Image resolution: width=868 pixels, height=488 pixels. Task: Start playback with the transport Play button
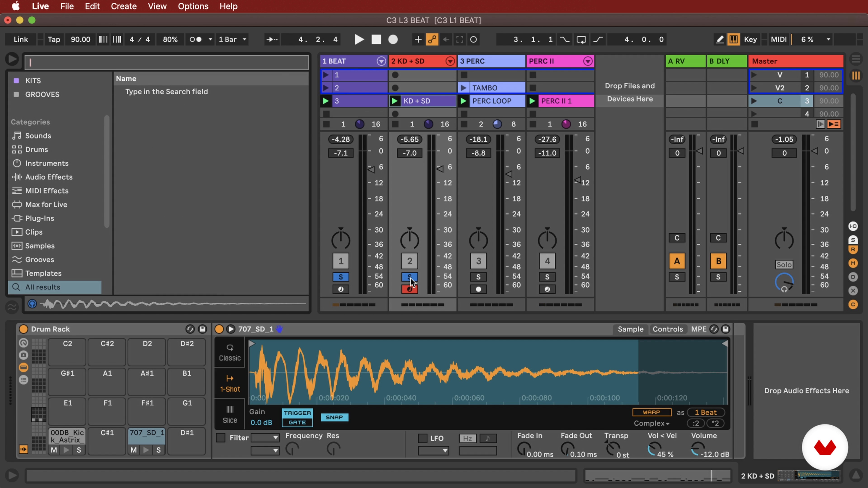coord(359,39)
